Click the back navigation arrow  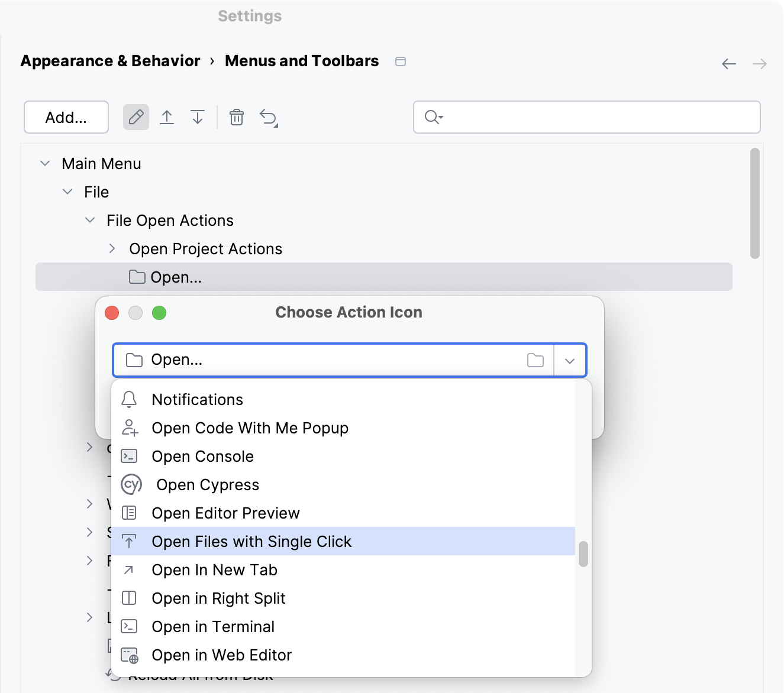pyautogui.click(x=728, y=64)
